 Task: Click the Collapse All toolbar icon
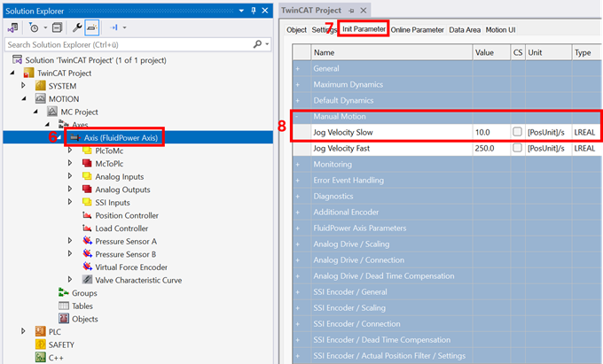[x=57, y=27]
